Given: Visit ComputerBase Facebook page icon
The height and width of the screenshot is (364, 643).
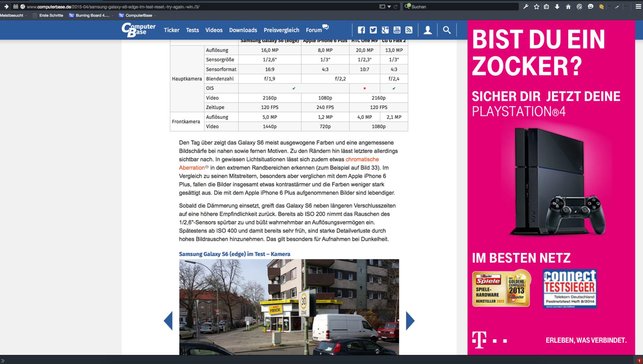Looking at the screenshot, I should 361,30.
